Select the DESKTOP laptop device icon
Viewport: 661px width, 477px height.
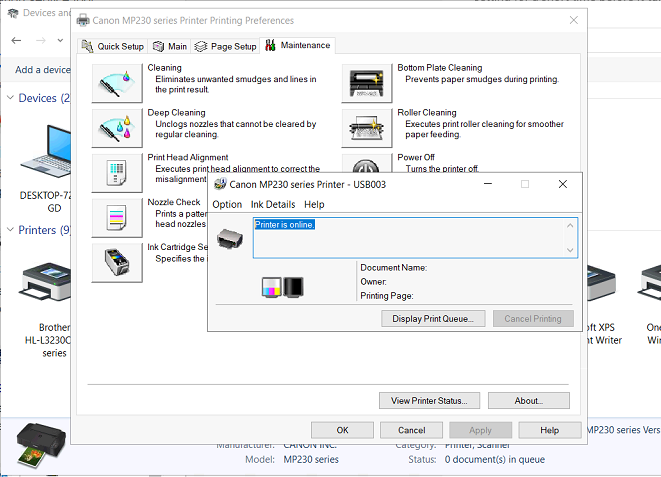coord(46,152)
